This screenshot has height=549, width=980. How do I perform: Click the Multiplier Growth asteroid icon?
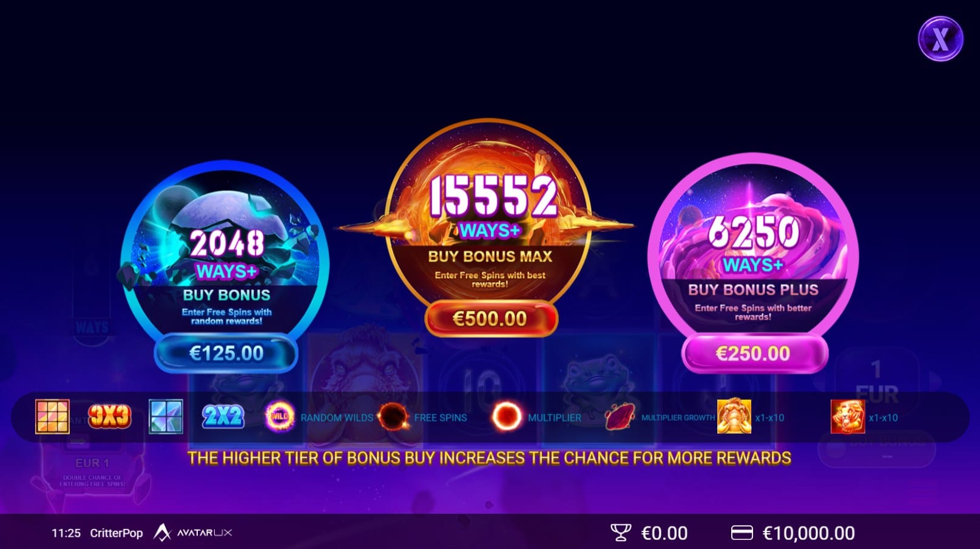pyautogui.click(x=620, y=417)
